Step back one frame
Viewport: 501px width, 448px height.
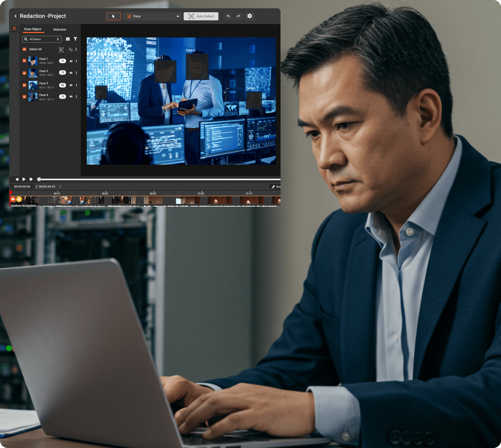pos(17,179)
